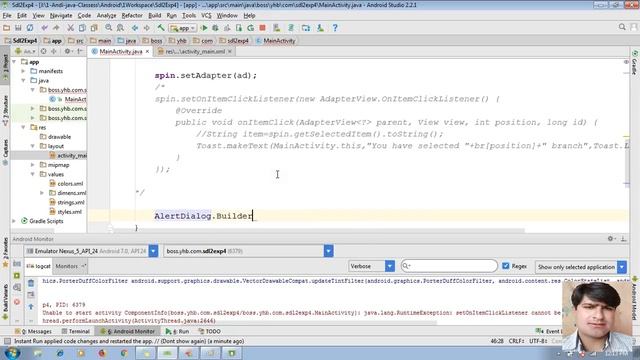Click the sdl2exp4 breadcrumb

[234, 41]
